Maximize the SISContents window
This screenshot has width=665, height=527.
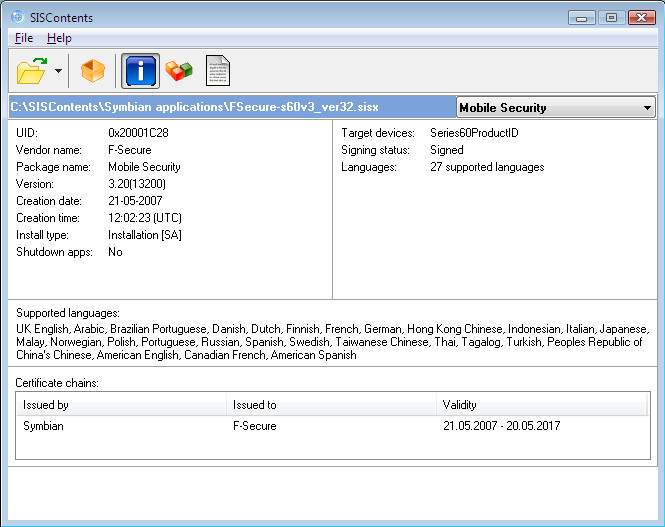coord(611,18)
